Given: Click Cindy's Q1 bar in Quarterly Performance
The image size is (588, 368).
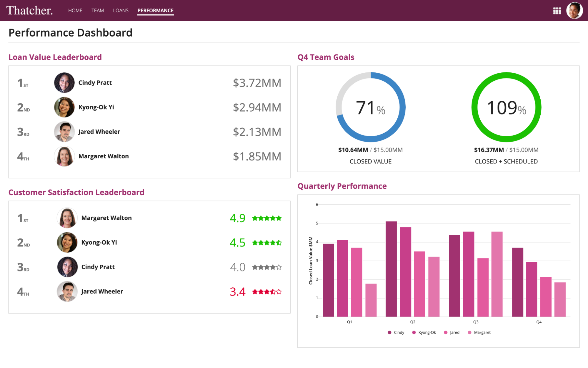Looking at the screenshot, I should coord(328,280).
